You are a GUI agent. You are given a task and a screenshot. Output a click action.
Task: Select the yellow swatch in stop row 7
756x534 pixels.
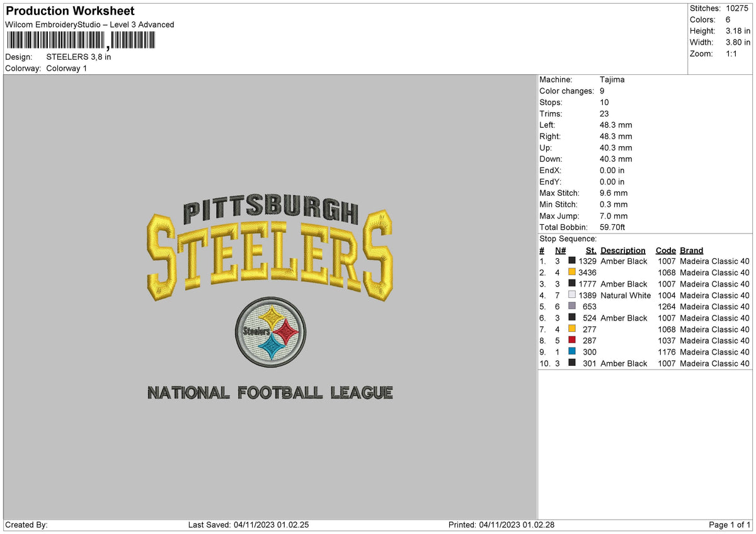coord(572,329)
